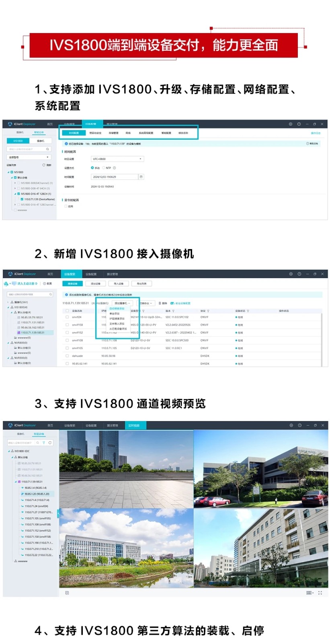Open the 帮助文档 help icon in time configuration
The height and width of the screenshot is (644, 330).
pyautogui.click(x=308, y=144)
